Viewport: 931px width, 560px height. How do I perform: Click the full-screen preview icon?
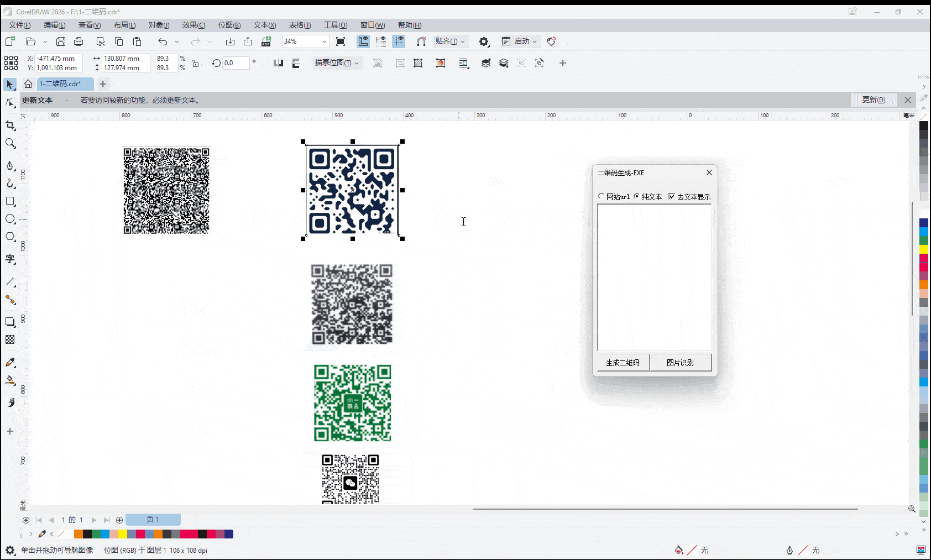341,41
